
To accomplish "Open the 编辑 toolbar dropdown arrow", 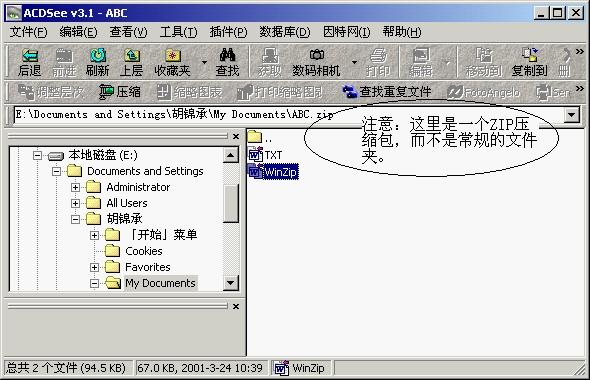I will [447, 62].
